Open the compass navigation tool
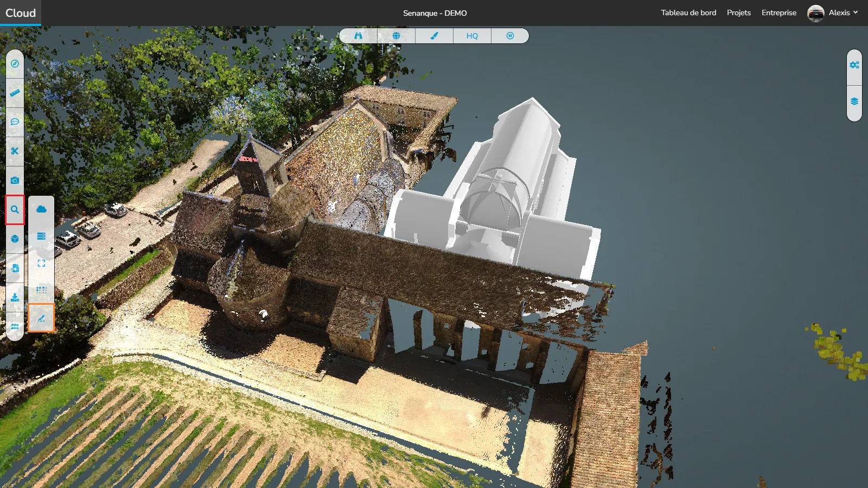The width and height of the screenshot is (868, 488). pyautogui.click(x=15, y=63)
